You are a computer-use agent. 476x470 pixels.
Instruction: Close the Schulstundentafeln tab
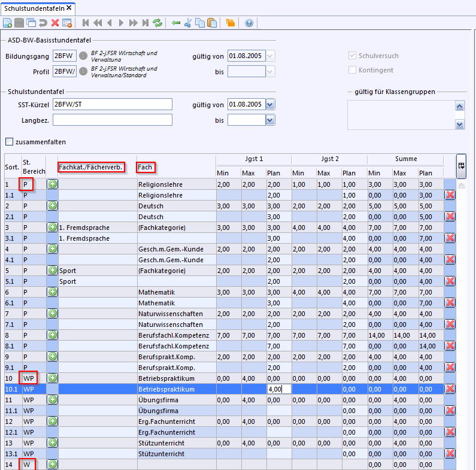(69, 8)
